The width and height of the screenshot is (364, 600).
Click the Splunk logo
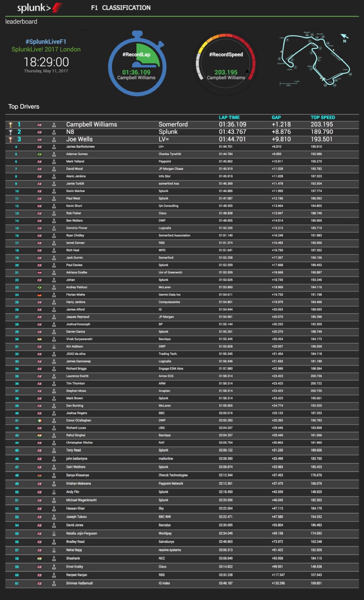[39, 7]
